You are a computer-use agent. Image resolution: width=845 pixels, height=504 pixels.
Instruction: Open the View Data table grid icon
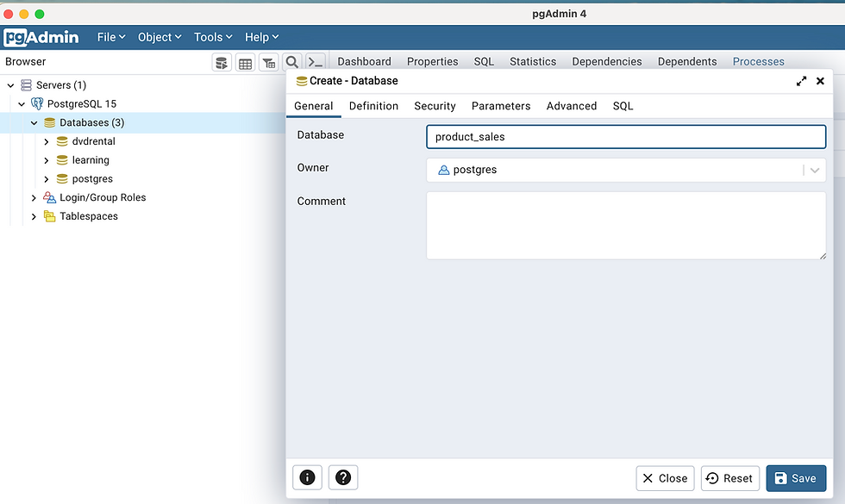(245, 62)
